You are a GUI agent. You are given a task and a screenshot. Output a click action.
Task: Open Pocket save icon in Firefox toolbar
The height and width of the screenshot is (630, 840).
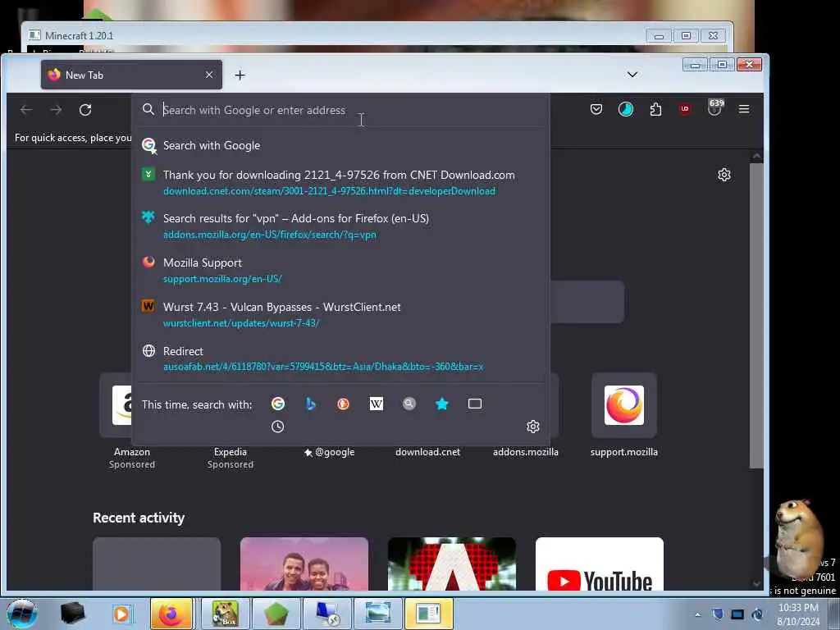coord(596,109)
